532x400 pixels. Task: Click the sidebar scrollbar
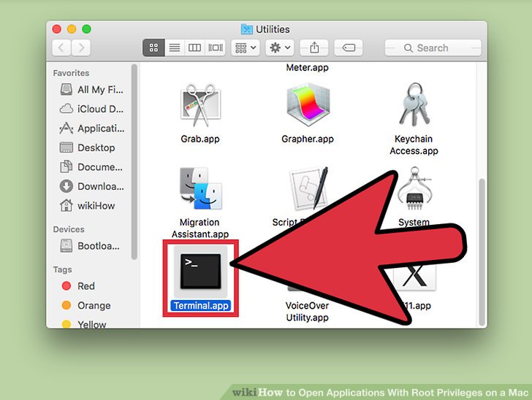coord(134,162)
